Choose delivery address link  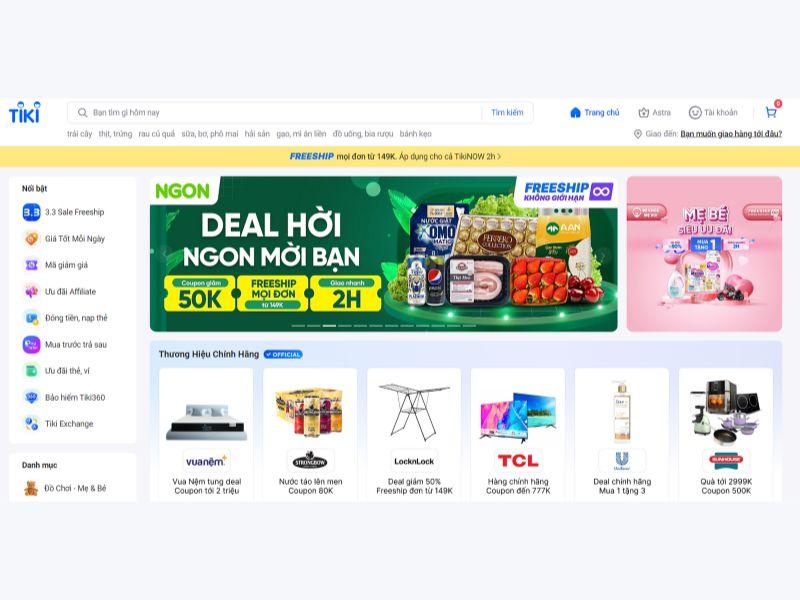pyautogui.click(x=731, y=134)
